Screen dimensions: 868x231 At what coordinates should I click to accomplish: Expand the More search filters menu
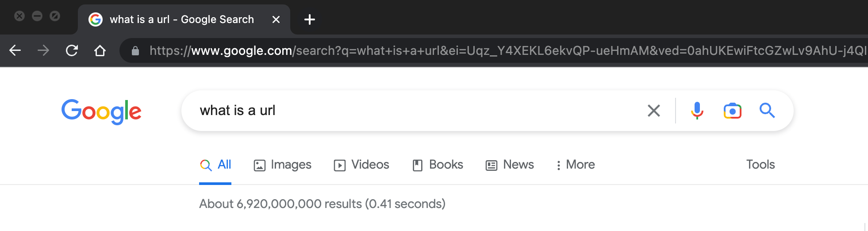point(576,165)
